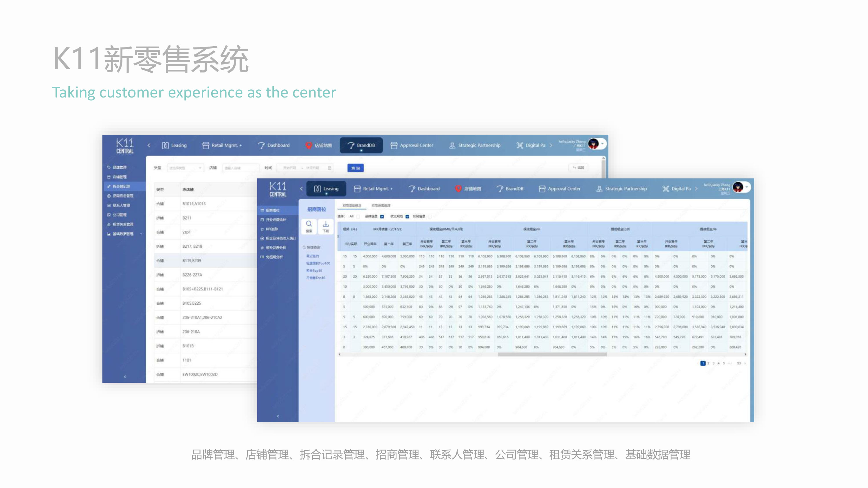Go to last page 53
The image size is (868, 488).
pyautogui.click(x=739, y=363)
